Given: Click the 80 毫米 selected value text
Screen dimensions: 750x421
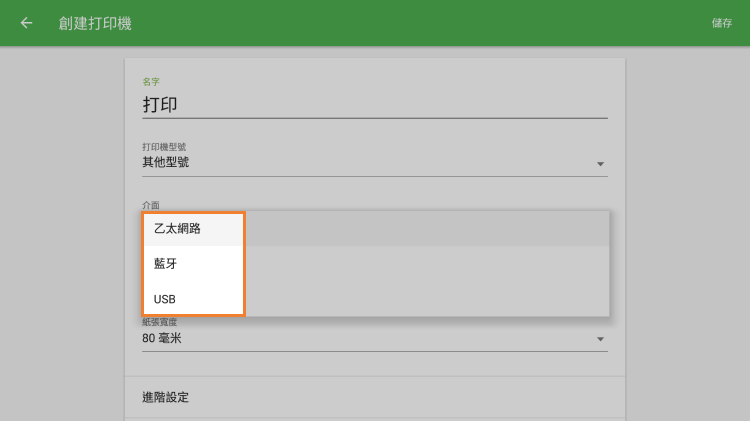Looking at the screenshot, I should click(x=162, y=339).
